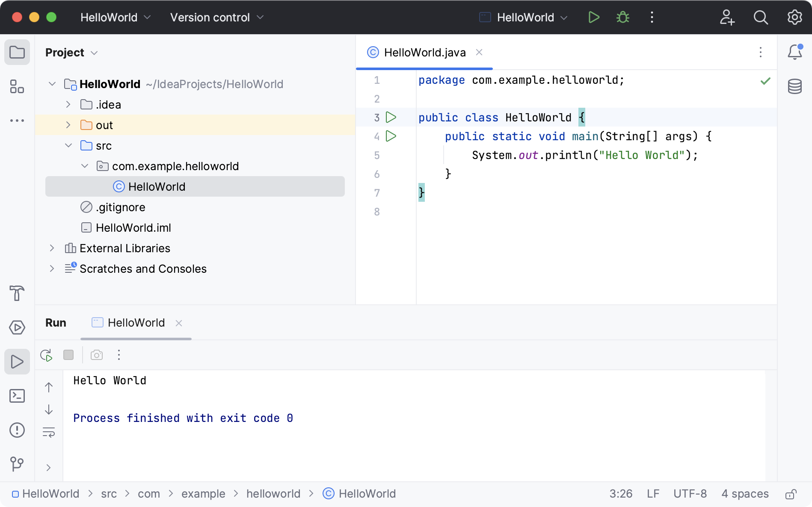Click the 4 spaces indent indicator

tap(745, 493)
